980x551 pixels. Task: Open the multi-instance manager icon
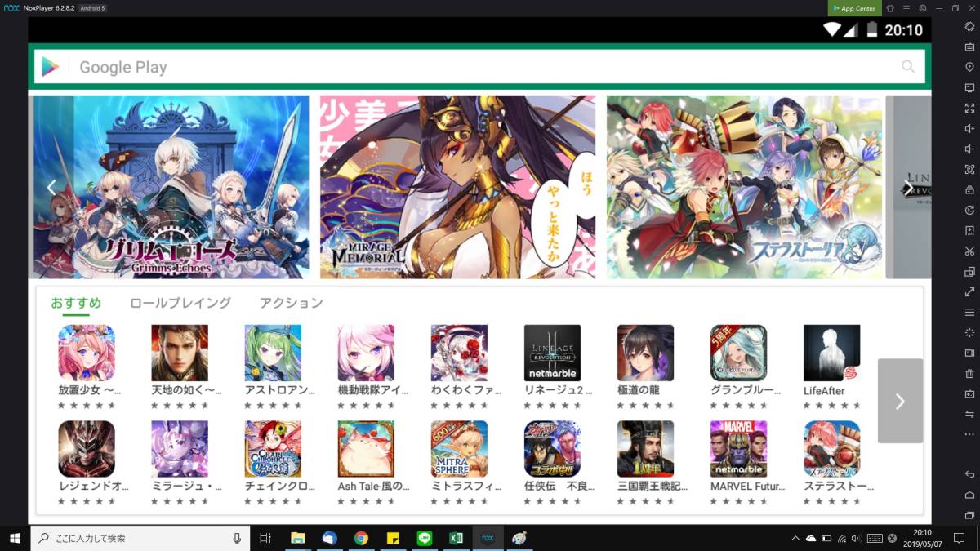coord(969,271)
